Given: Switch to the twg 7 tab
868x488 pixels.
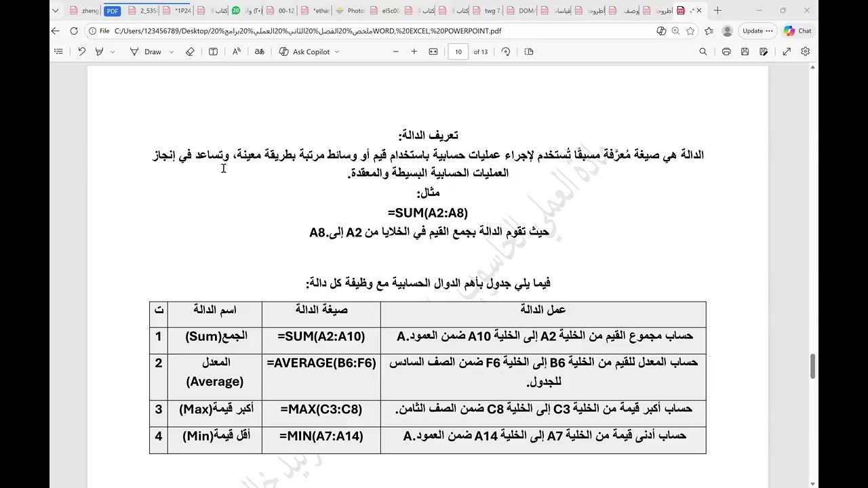Looking at the screenshot, I should tap(488, 11).
